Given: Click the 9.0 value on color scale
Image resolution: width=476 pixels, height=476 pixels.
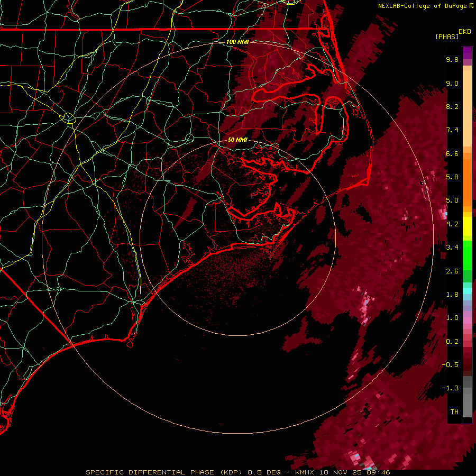Looking at the screenshot, I should pyautogui.click(x=452, y=83).
